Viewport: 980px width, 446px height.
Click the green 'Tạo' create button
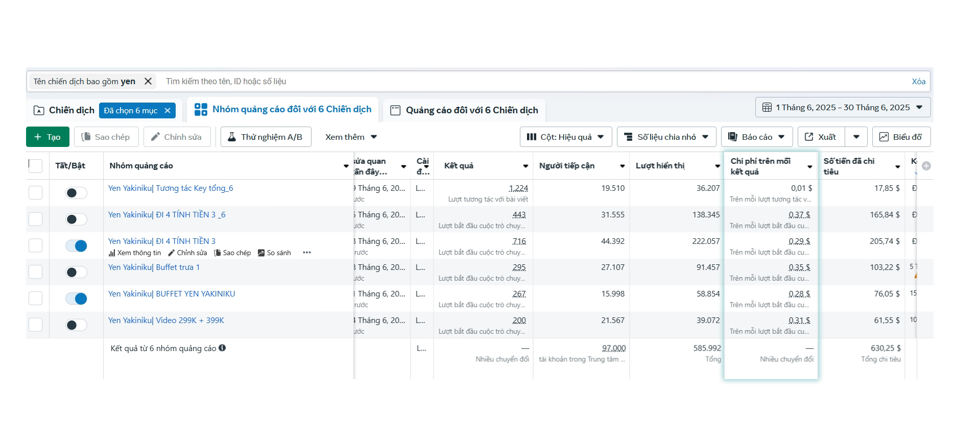[47, 137]
